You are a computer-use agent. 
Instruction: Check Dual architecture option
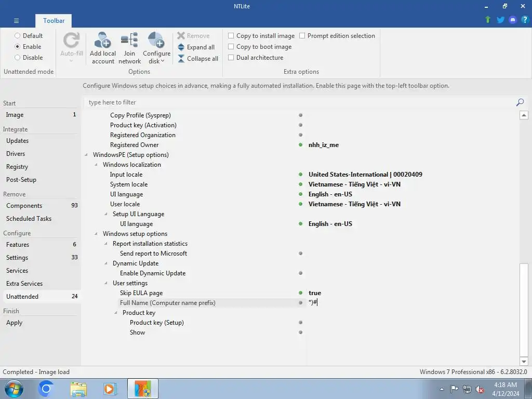tap(231, 57)
